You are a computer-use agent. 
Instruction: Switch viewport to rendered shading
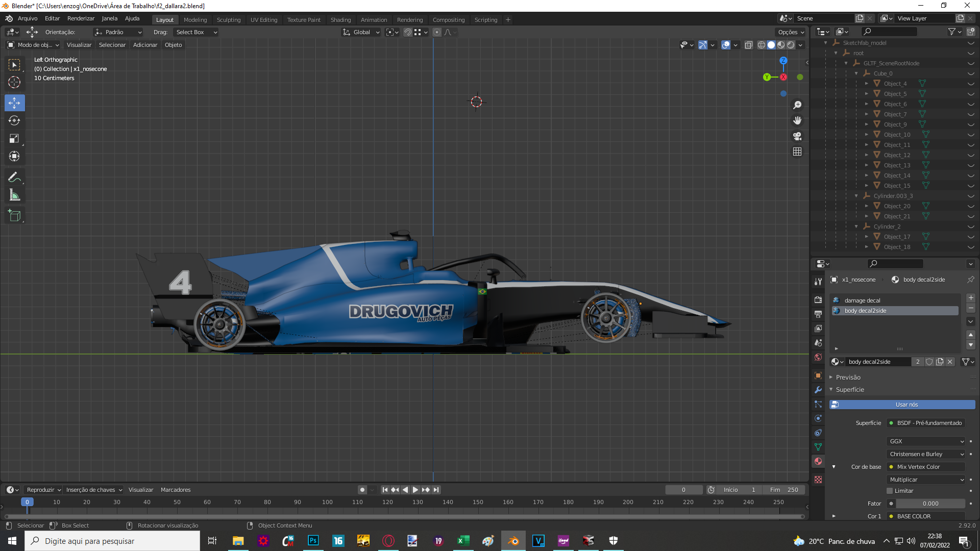(x=791, y=45)
